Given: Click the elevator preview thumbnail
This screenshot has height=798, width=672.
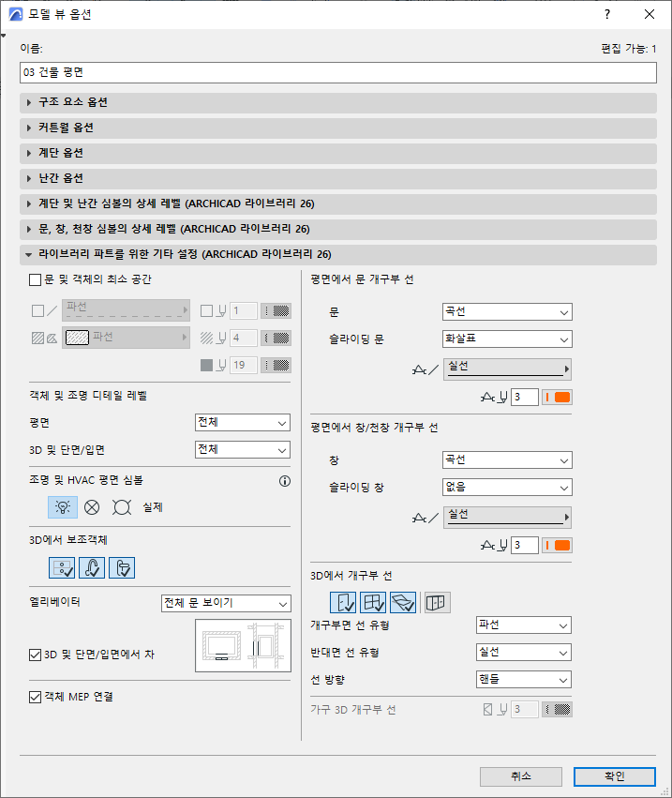Looking at the screenshot, I should point(243,646).
